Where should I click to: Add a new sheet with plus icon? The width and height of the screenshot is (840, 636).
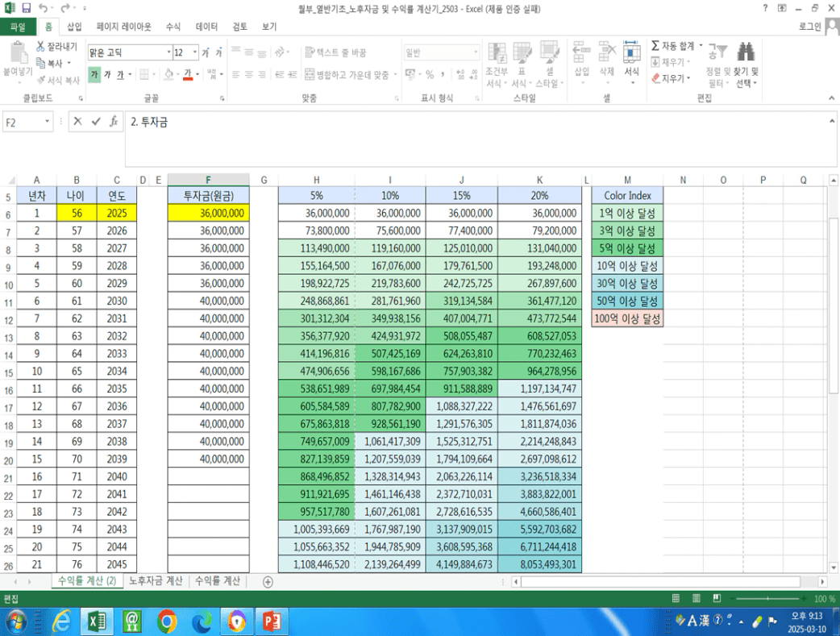[268, 581]
